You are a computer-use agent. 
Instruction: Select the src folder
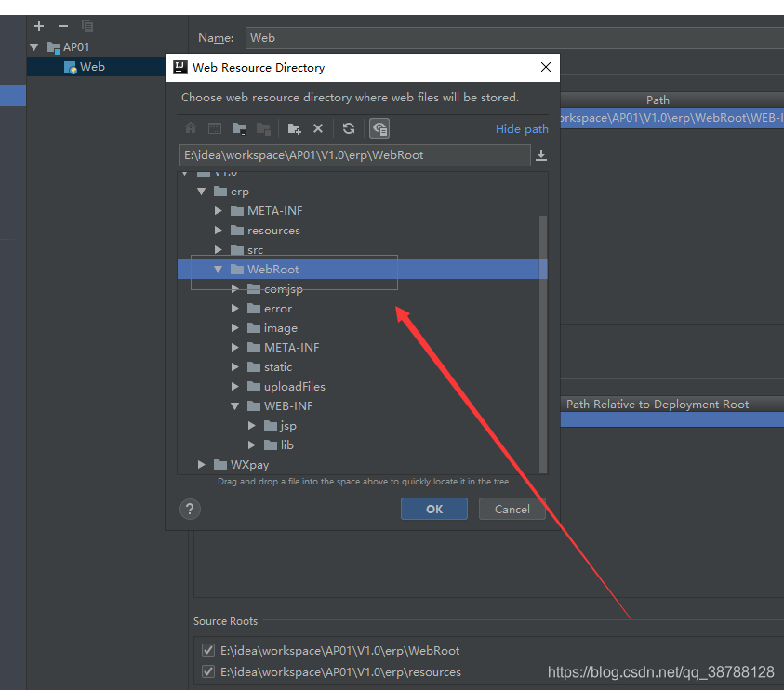(x=255, y=250)
